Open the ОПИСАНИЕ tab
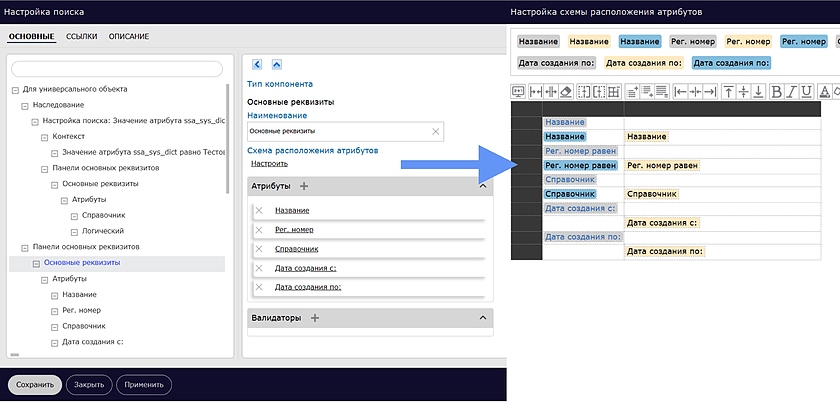 (x=129, y=37)
